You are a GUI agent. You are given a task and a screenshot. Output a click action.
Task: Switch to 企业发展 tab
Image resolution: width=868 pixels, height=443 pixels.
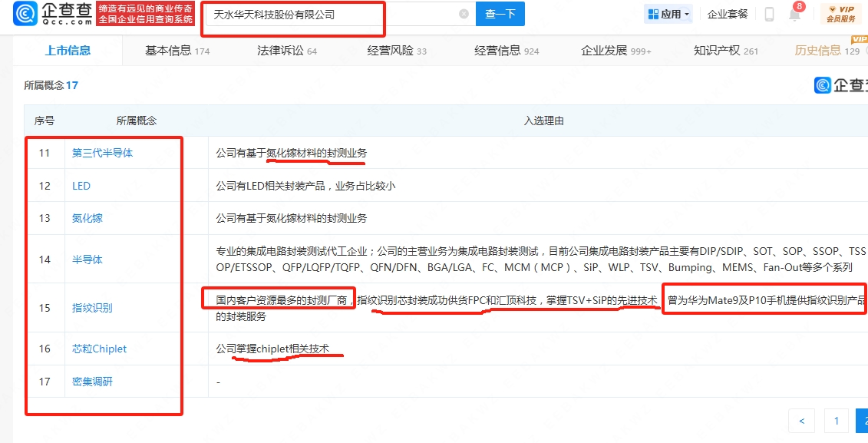click(x=616, y=51)
